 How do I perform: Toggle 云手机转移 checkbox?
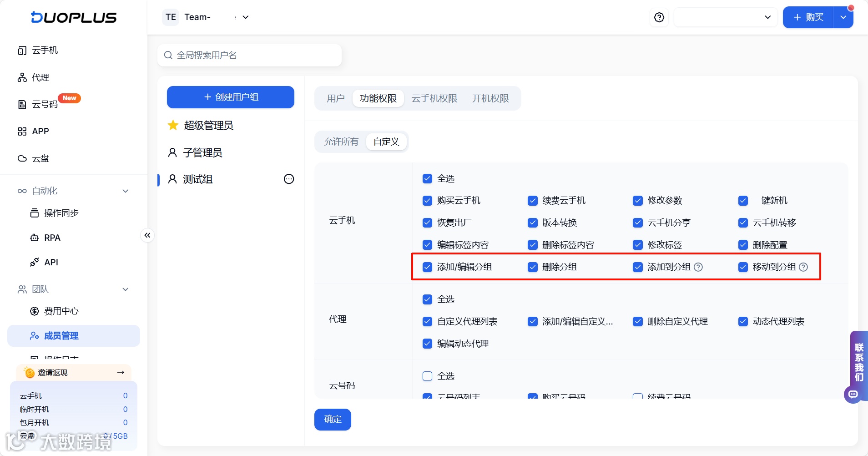coord(743,223)
